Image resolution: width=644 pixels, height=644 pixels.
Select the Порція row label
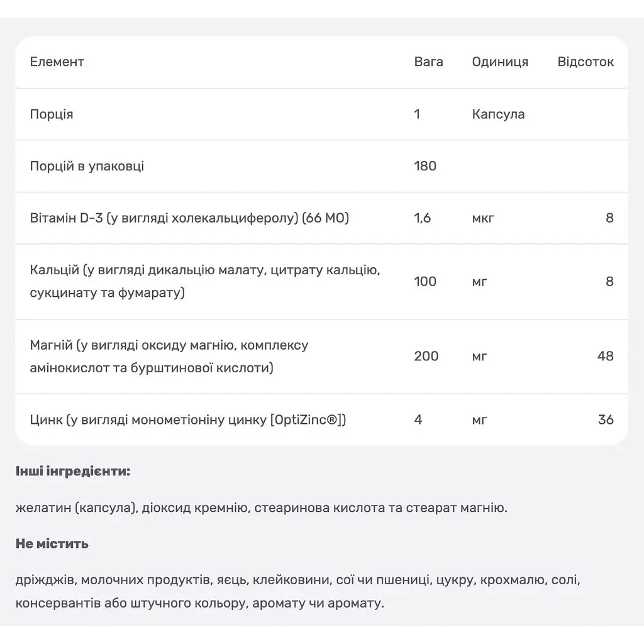52,114
